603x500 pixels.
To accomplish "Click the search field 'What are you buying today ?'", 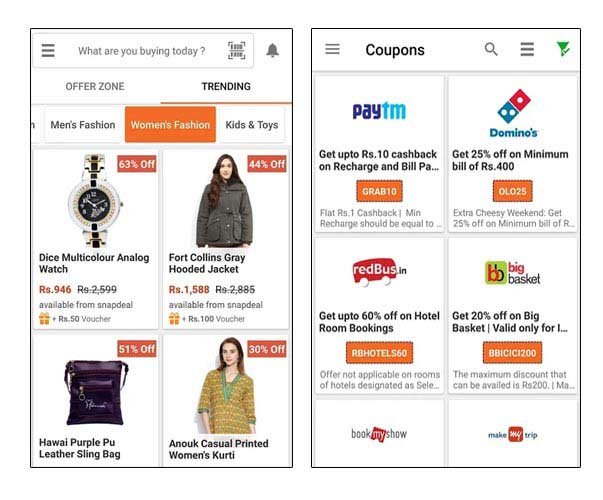I will point(142,51).
